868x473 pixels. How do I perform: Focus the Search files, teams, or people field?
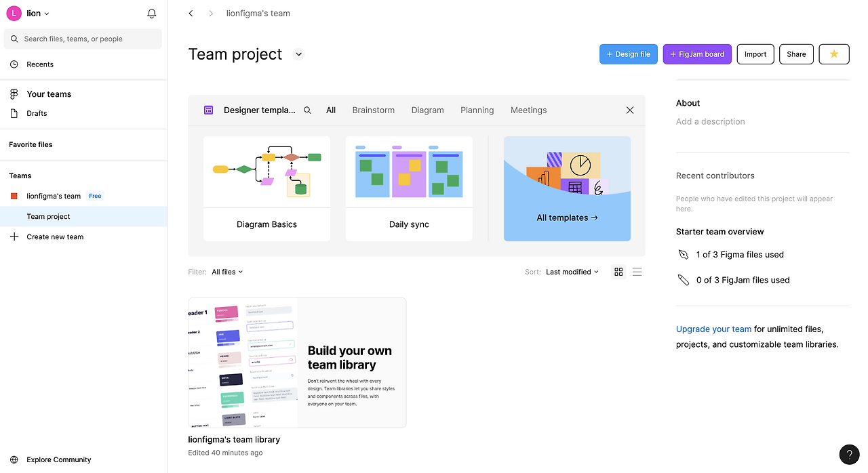(x=83, y=39)
